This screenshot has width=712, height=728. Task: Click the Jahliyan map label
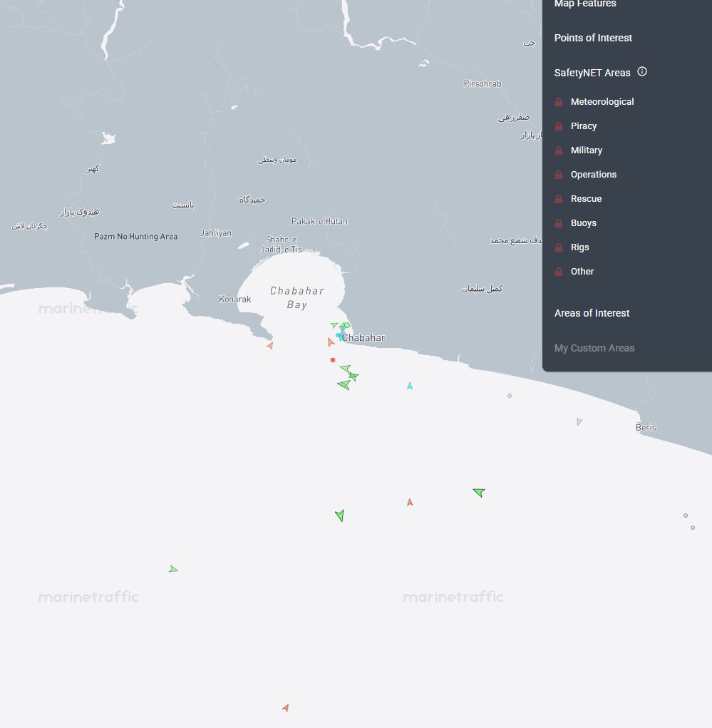(216, 233)
